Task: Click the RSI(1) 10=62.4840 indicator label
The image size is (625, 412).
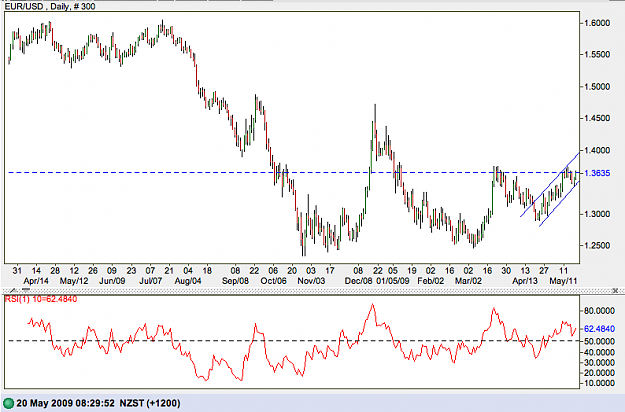Action: coord(41,299)
